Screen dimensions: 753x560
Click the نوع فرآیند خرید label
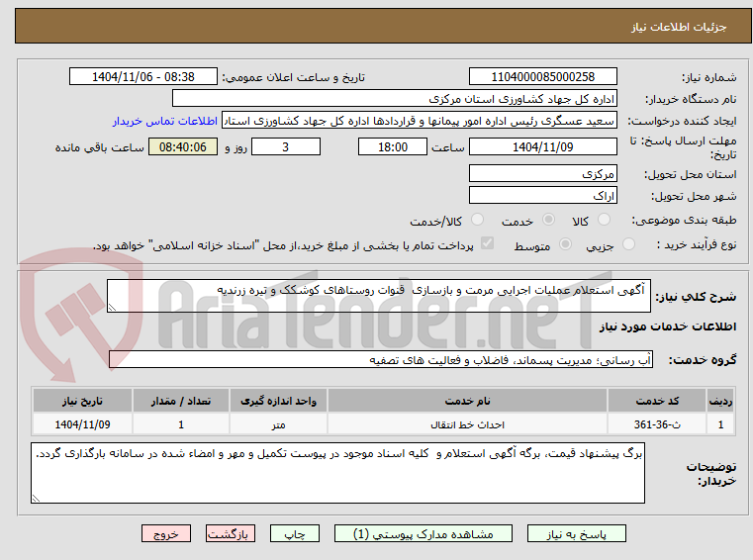pyautogui.click(x=697, y=244)
